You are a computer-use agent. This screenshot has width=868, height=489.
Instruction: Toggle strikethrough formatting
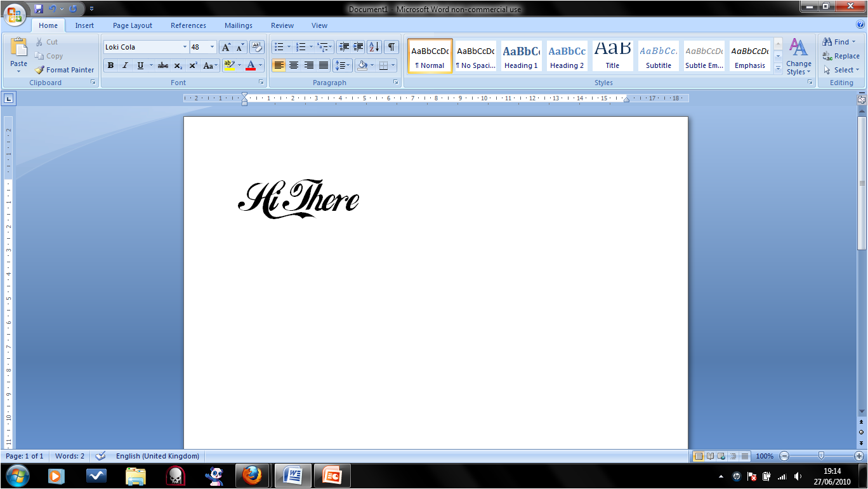click(163, 65)
